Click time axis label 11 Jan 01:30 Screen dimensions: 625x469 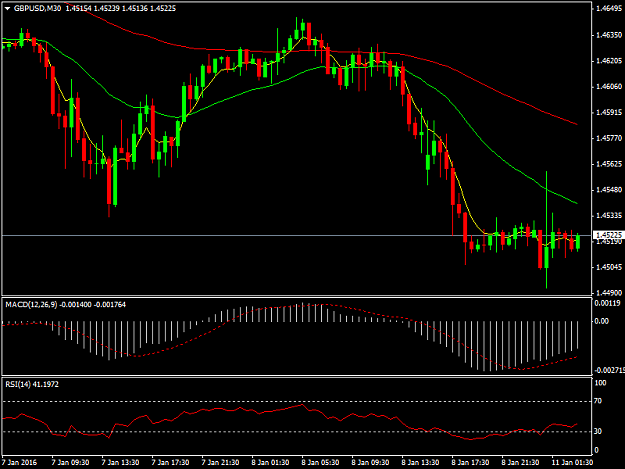tap(572, 463)
